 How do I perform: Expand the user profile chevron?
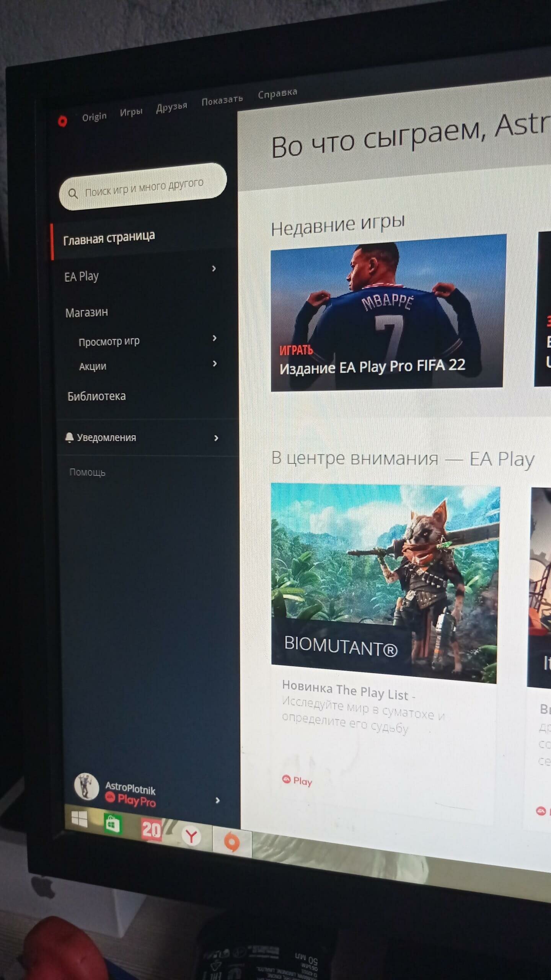(x=217, y=800)
